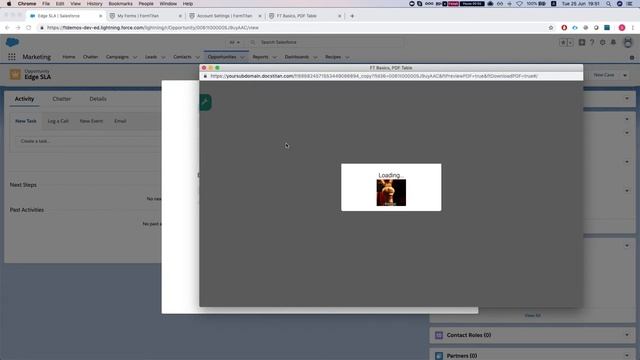Select the New Task tab

pos(26,121)
